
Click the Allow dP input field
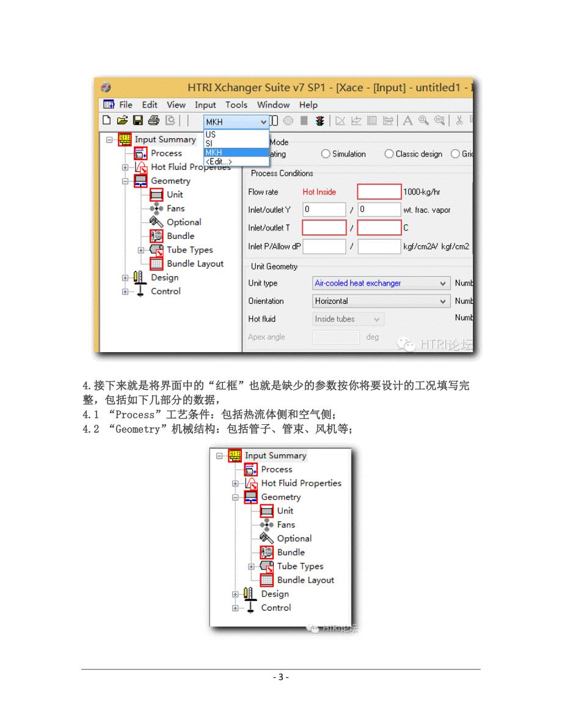[379, 246]
